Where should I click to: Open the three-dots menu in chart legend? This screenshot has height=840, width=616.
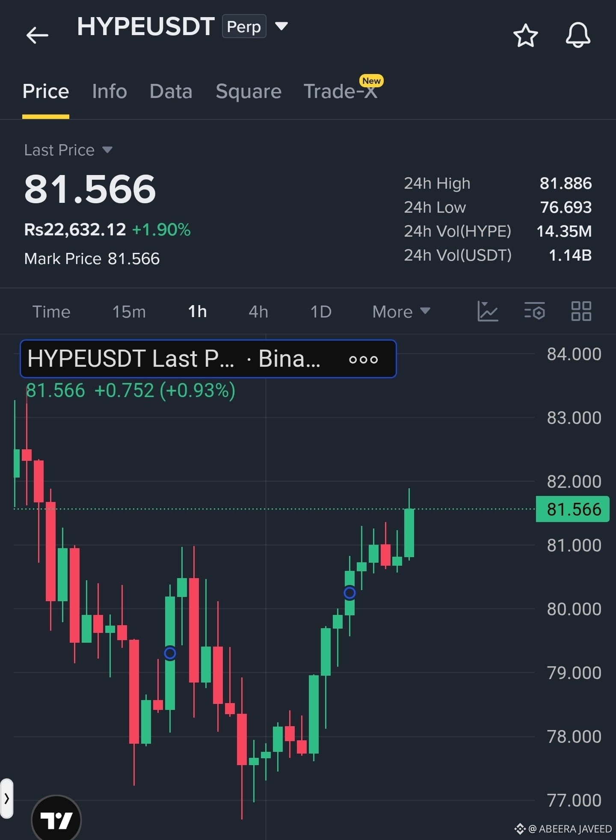(363, 359)
